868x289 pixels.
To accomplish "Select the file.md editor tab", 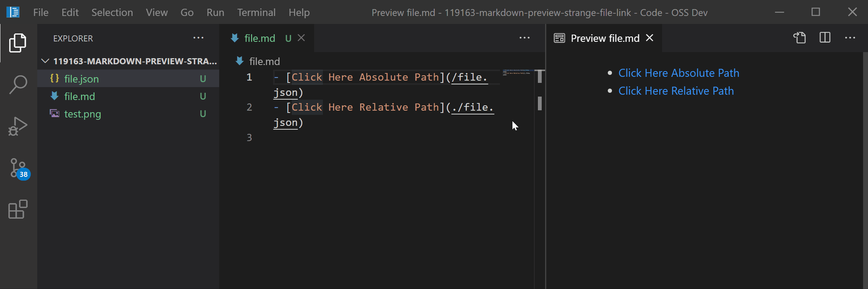I will pos(267,38).
